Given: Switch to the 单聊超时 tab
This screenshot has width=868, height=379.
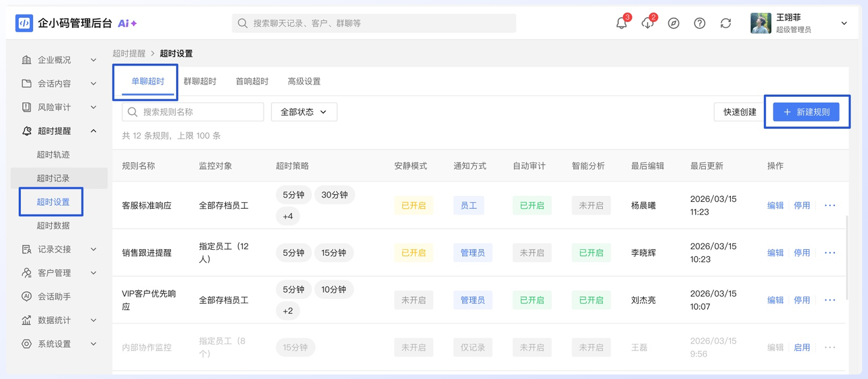Looking at the screenshot, I should [148, 82].
